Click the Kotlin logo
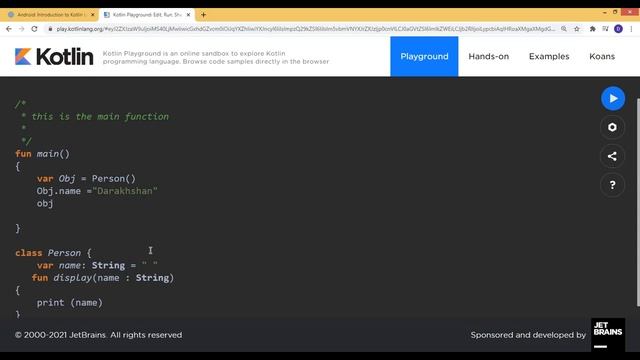 pyautogui.click(x=54, y=56)
